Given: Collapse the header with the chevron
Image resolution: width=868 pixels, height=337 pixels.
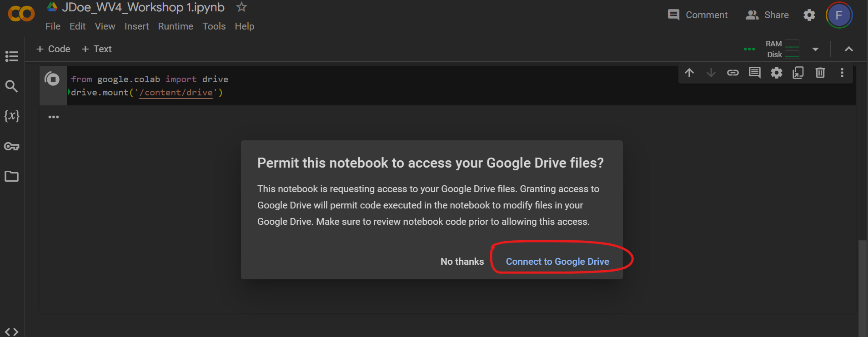Looking at the screenshot, I should tap(848, 49).
